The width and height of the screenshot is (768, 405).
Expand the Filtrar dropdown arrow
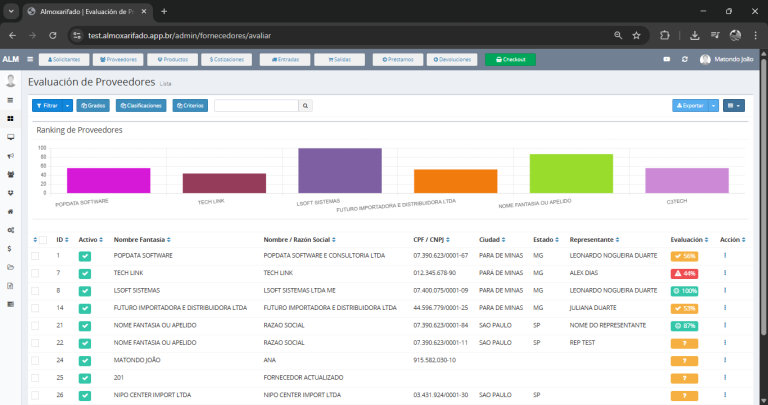coord(68,105)
